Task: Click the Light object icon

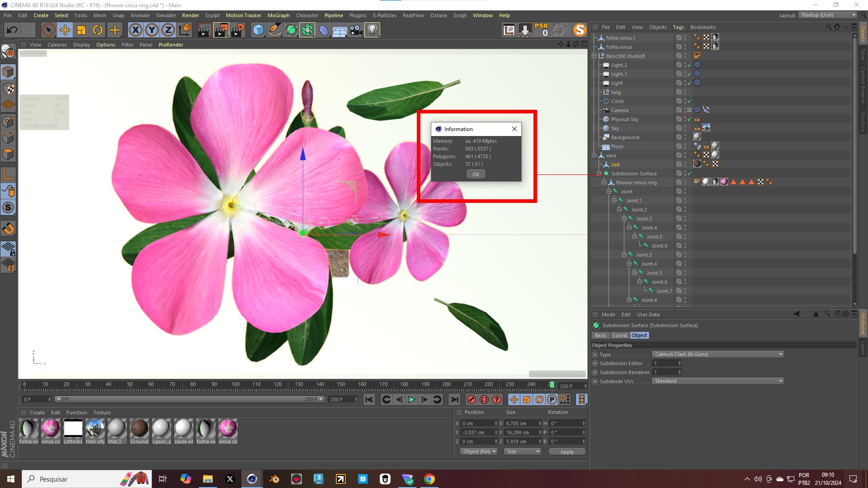Action: click(x=372, y=30)
